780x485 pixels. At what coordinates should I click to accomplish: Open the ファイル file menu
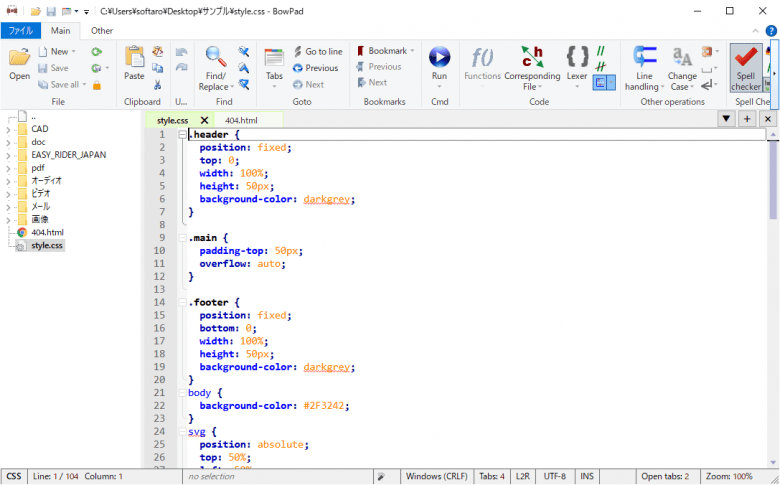20,31
